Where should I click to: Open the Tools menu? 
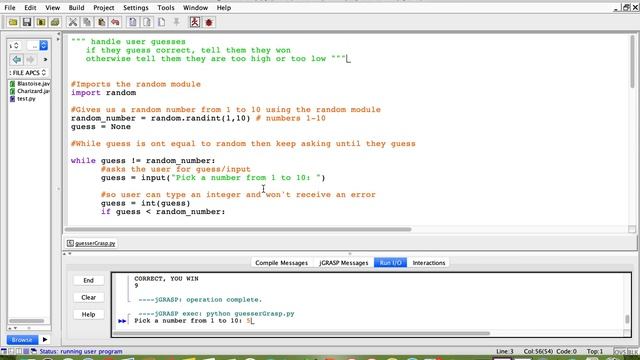tap(165, 8)
